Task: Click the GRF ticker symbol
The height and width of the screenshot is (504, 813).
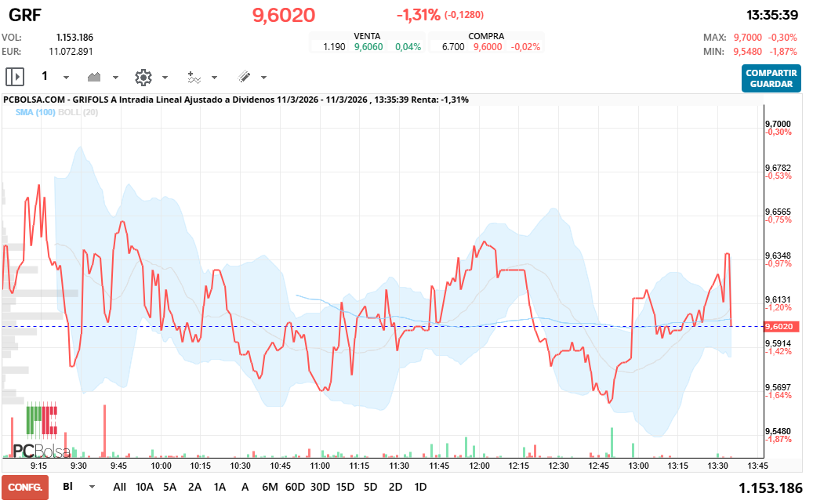Action: tap(25, 14)
